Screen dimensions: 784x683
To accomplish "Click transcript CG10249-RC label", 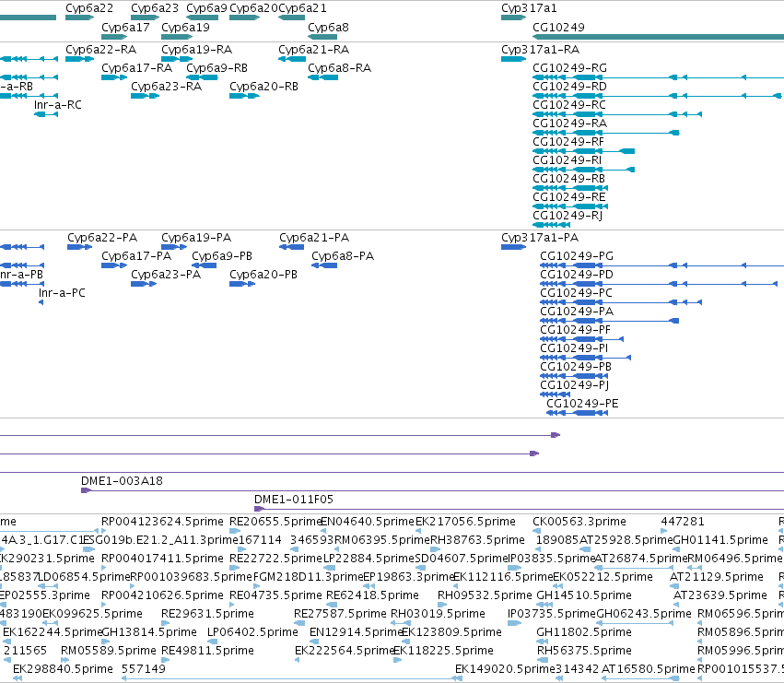I will coord(569,105).
